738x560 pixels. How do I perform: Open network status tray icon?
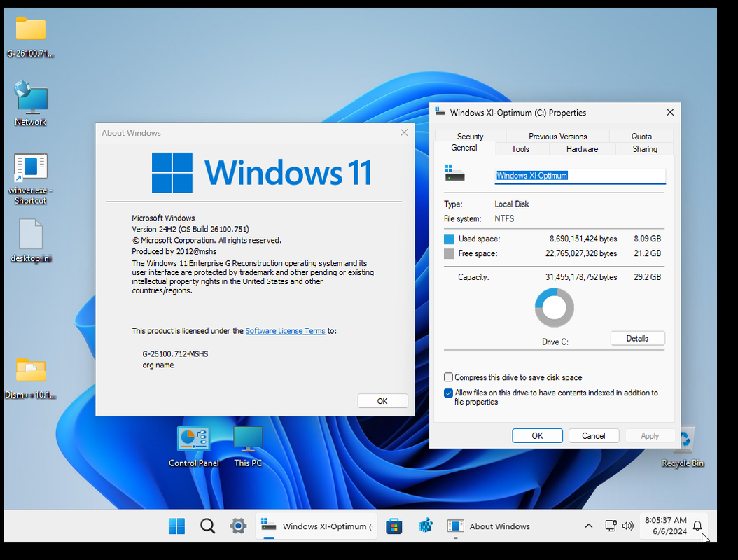[611, 526]
